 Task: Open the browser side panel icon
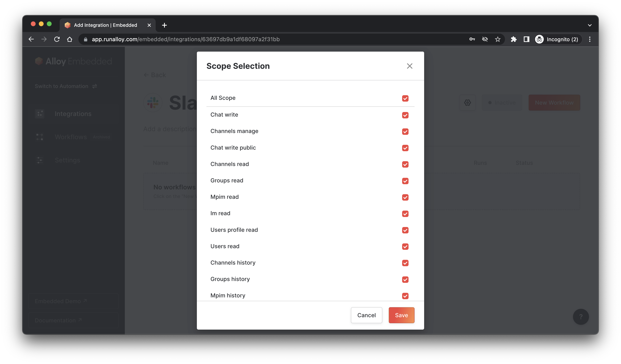pos(526,39)
